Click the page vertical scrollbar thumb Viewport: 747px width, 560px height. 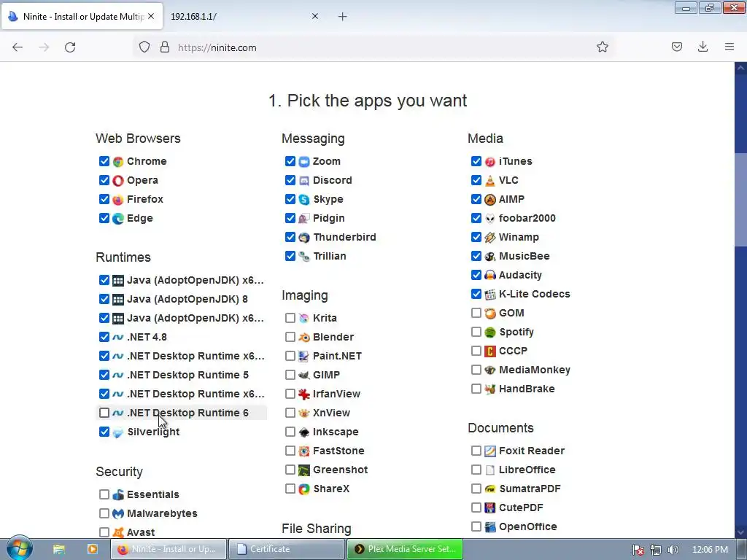pyautogui.click(x=741, y=200)
